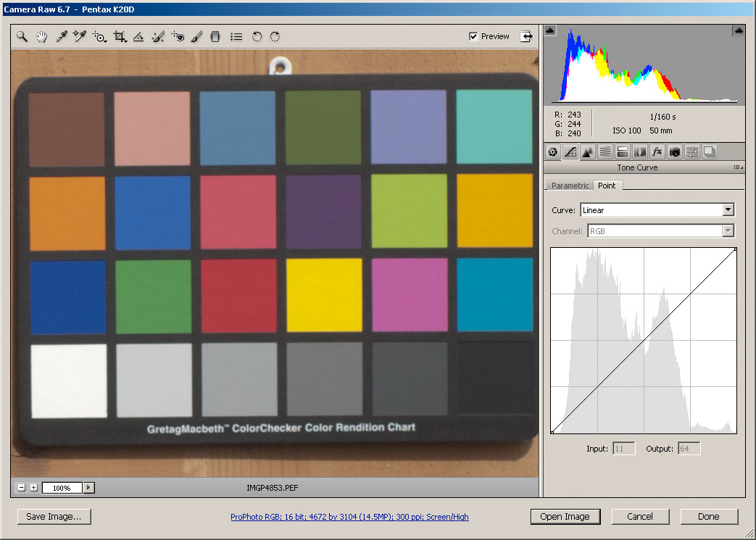Activate the Targeted Adjustment tool
Image resolution: width=756 pixels, height=540 pixels.
(99, 37)
